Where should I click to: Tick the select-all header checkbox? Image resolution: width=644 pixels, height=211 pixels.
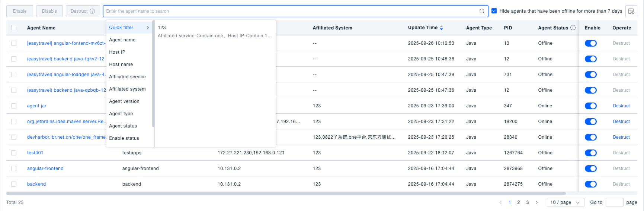14,28
